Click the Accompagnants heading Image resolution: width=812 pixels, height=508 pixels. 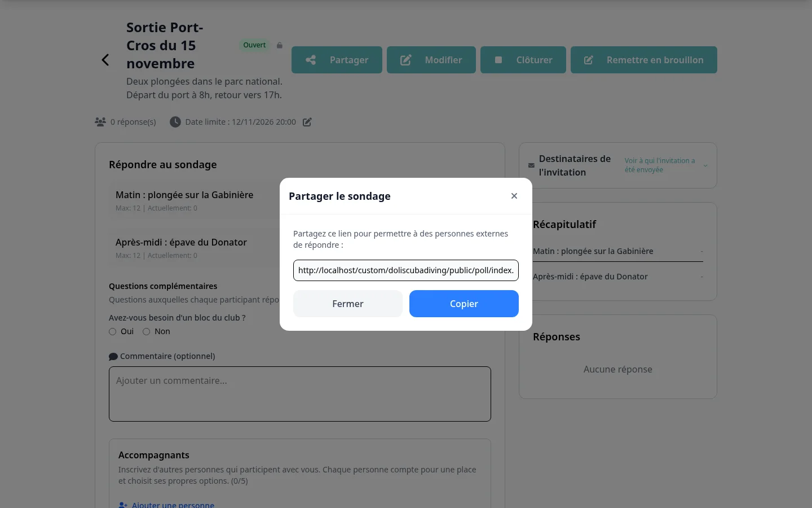(154, 455)
